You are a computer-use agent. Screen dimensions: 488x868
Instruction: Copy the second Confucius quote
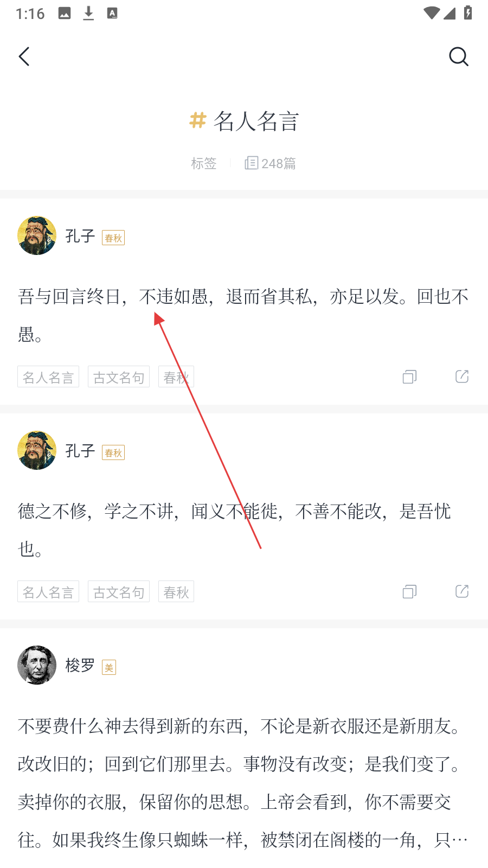point(409,592)
